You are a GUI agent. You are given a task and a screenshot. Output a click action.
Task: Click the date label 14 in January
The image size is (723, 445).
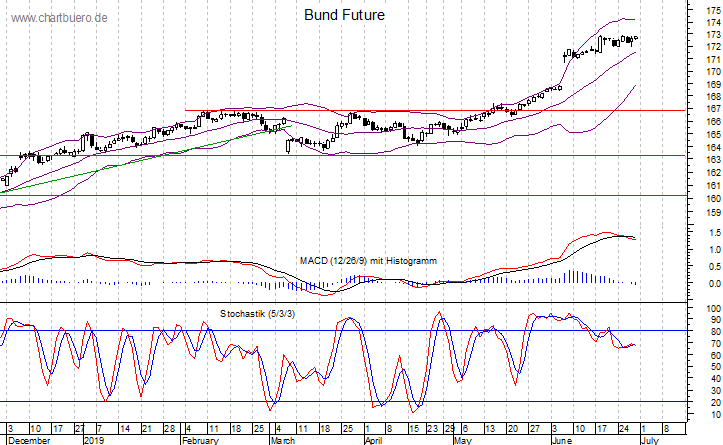[125, 429]
